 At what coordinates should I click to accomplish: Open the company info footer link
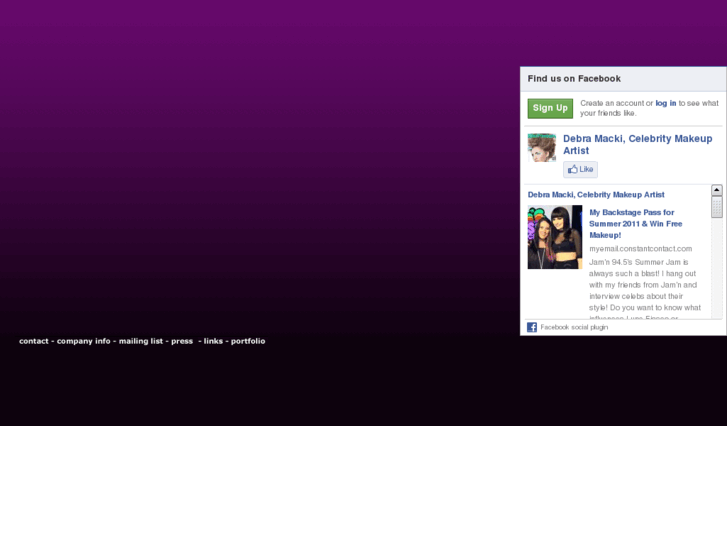(x=83, y=341)
